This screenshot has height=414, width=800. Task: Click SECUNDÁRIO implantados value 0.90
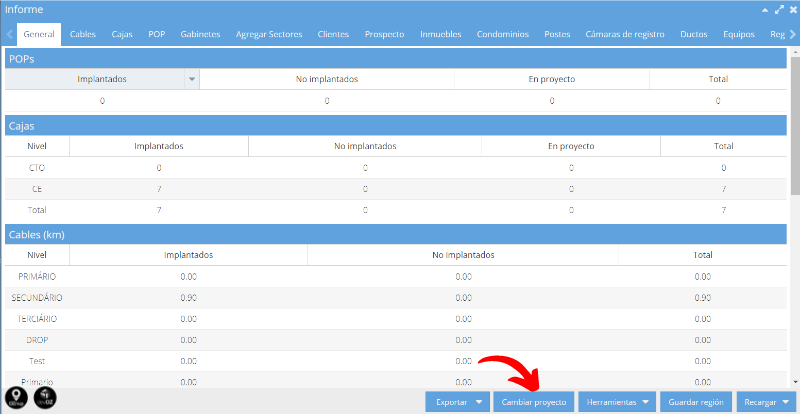tap(188, 298)
